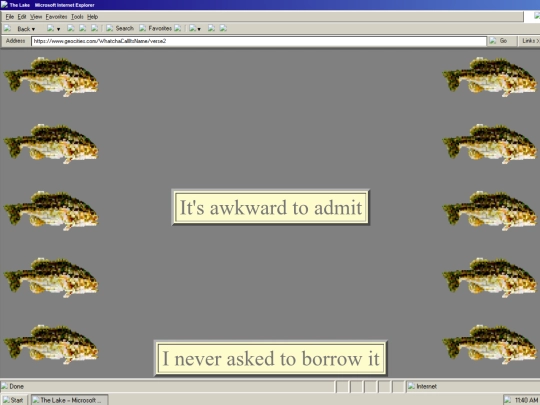Click the Print icon in the toolbar
This screenshot has width=540, height=405.
click(211, 29)
